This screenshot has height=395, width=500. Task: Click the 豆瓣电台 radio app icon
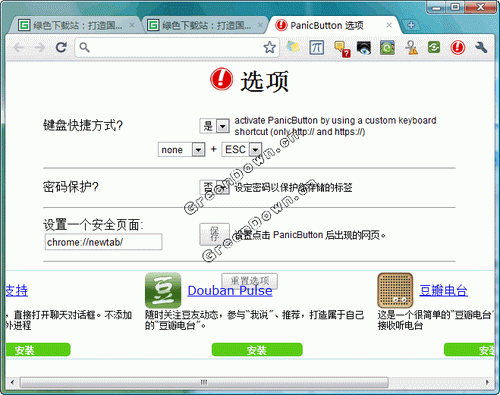[395, 290]
